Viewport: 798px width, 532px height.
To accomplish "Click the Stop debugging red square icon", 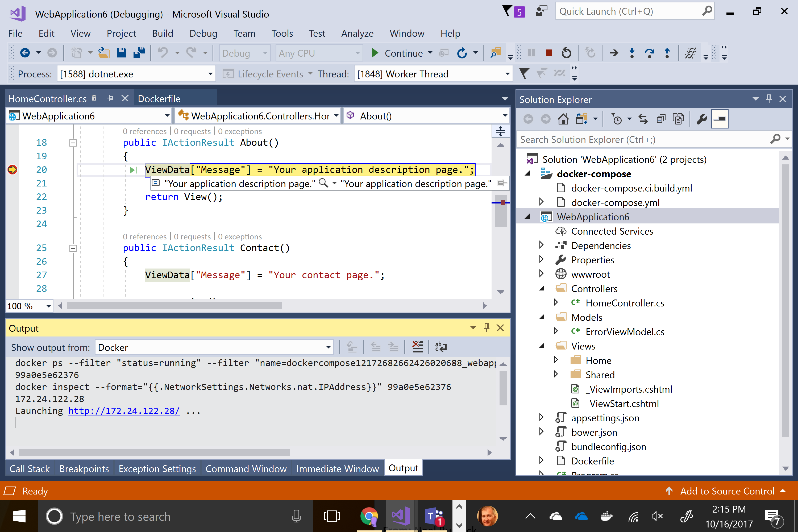I will [548, 53].
